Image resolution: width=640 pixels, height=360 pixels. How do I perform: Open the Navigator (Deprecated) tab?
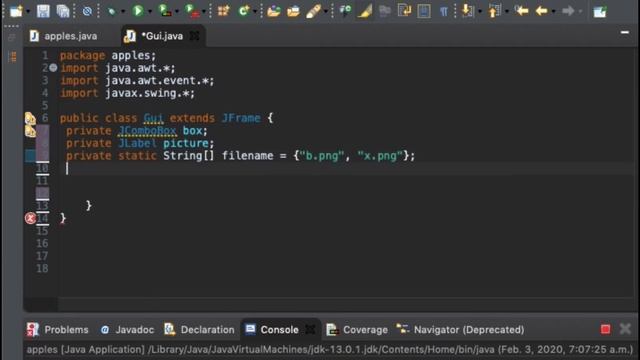[460, 329]
